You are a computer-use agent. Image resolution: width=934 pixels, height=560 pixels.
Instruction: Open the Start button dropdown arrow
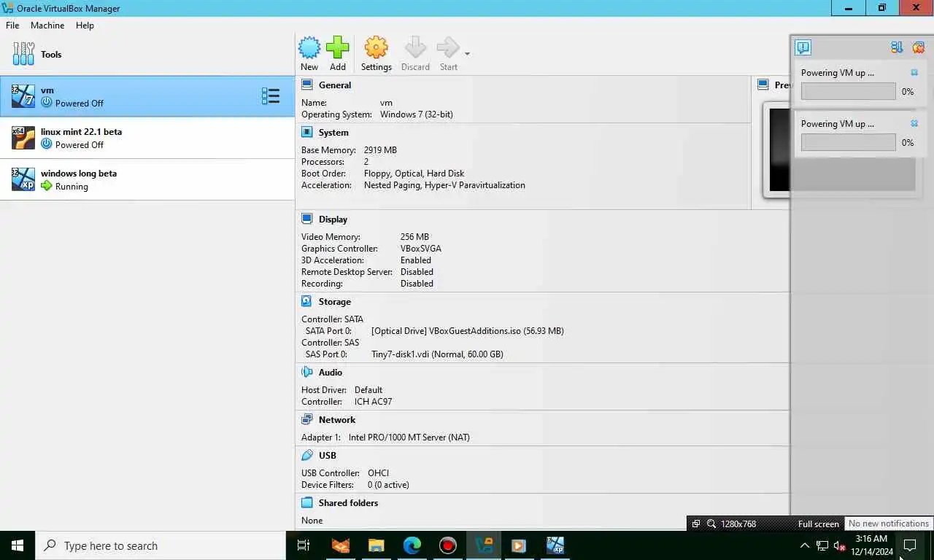[467, 54]
